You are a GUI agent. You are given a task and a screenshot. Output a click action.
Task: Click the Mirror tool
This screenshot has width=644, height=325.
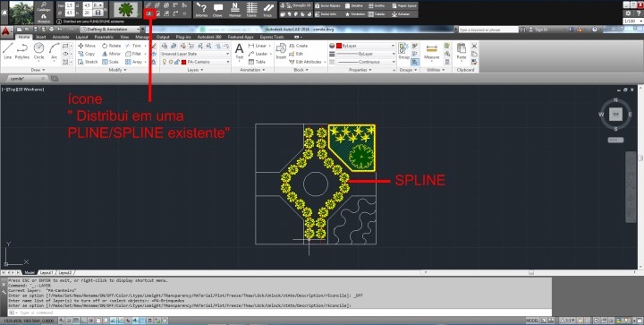(x=111, y=54)
